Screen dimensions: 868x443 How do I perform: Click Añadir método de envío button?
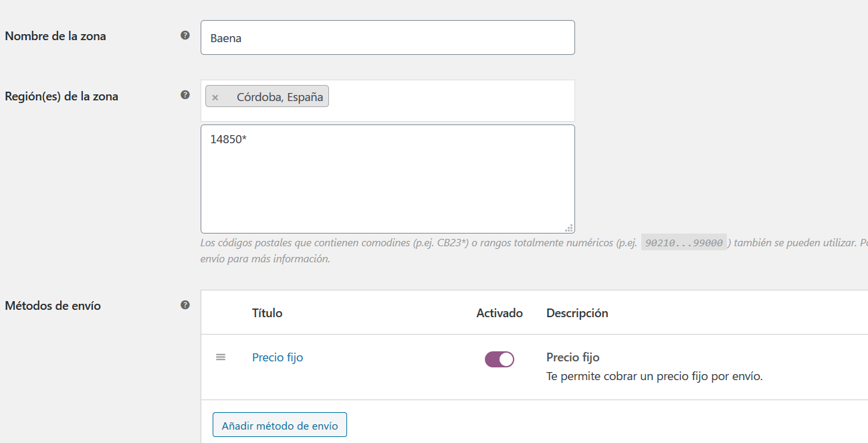(x=280, y=425)
